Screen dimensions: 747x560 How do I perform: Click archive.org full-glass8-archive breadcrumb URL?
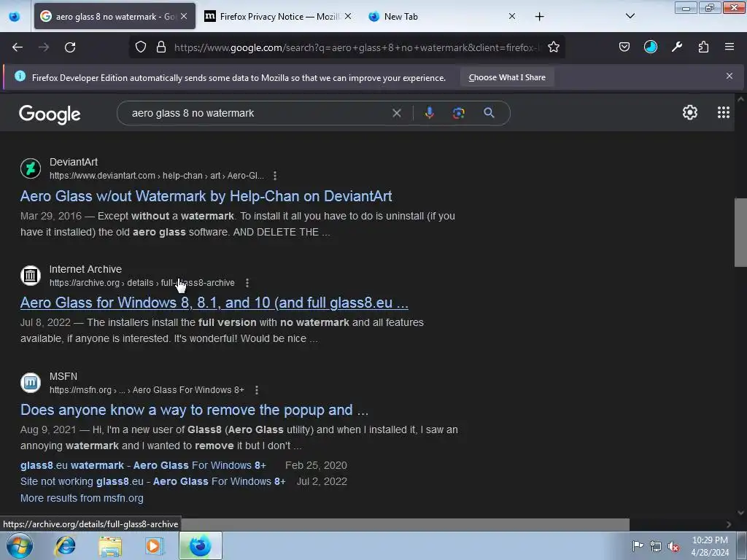click(142, 283)
